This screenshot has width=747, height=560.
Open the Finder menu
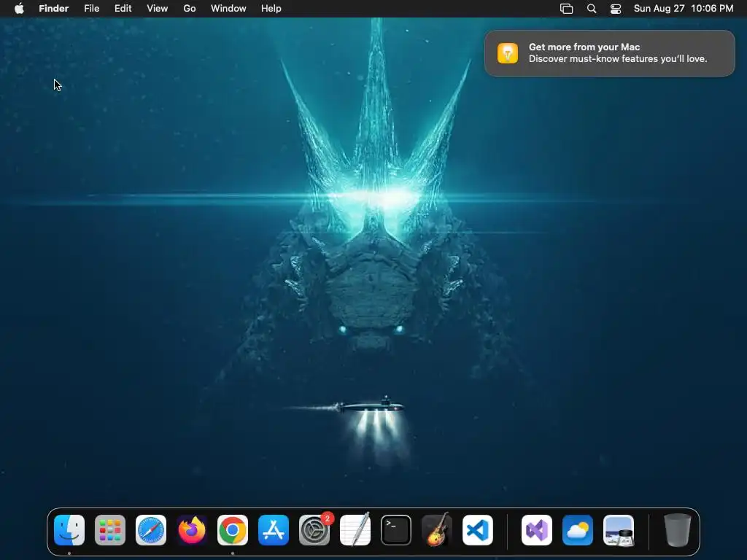click(x=54, y=9)
